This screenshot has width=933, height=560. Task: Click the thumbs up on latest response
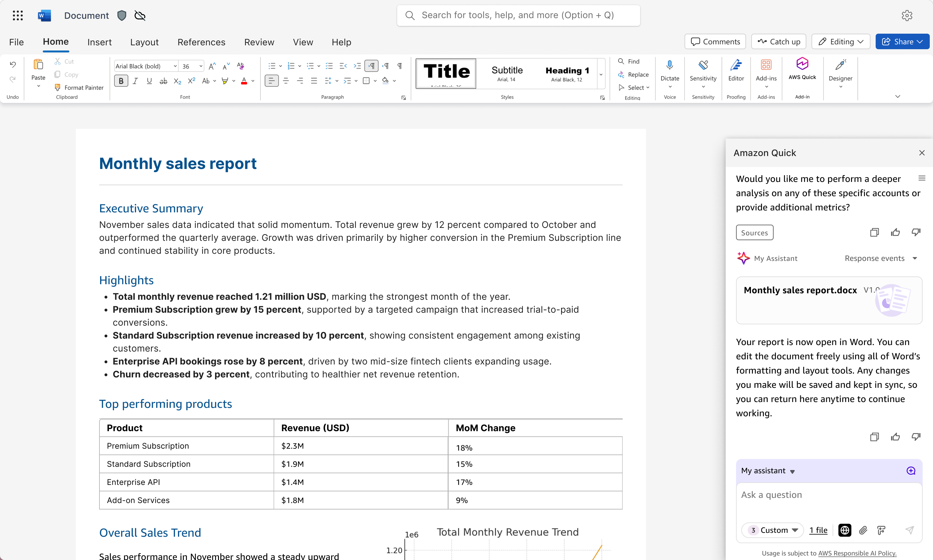[895, 437]
